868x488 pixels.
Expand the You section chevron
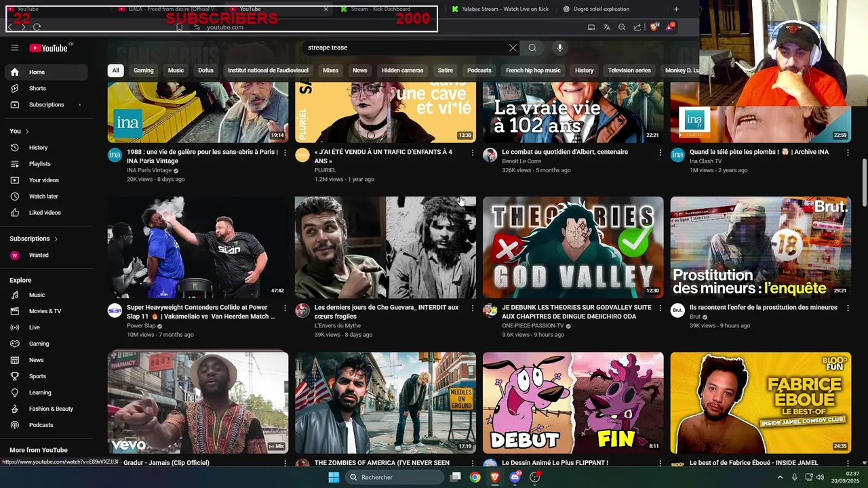pyautogui.click(x=27, y=131)
